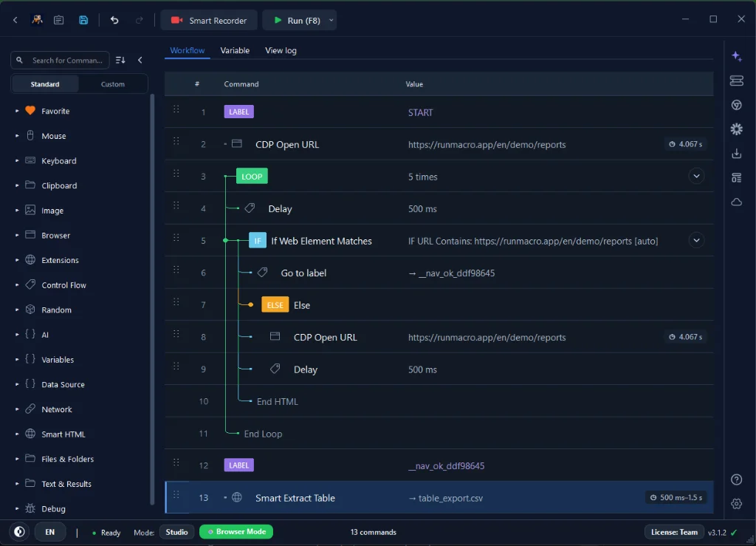756x546 pixels.
Task: Click the gear-flower icon in right sidebar
Action: tap(736, 129)
